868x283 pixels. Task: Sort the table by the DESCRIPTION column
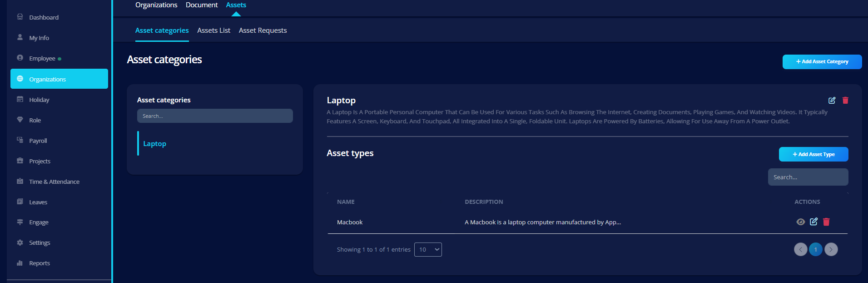coord(484,202)
